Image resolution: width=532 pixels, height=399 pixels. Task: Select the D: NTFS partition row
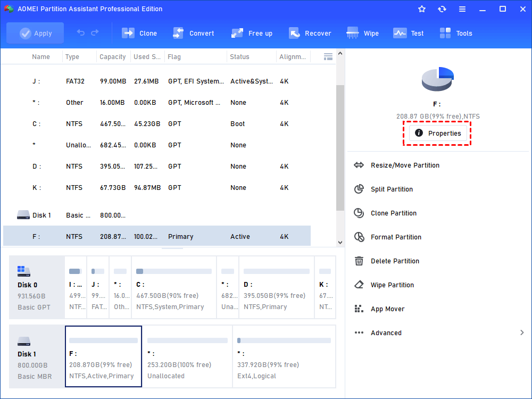(x=157, y=166)
